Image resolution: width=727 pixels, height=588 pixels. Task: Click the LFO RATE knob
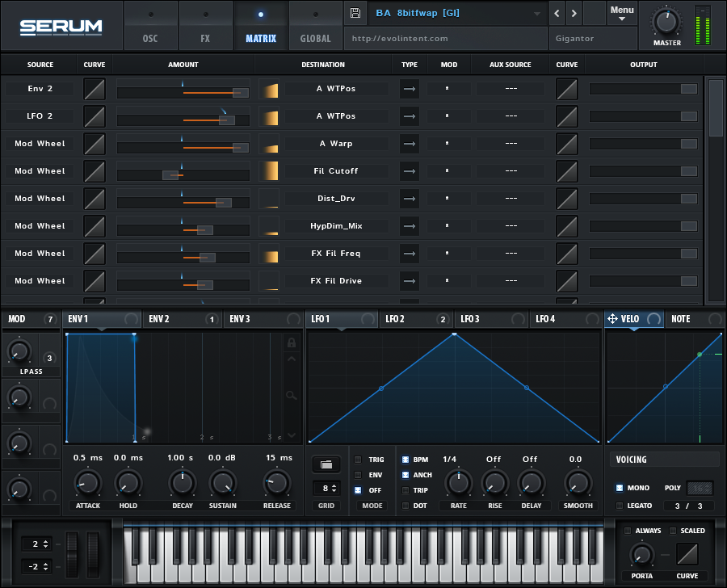459,483
